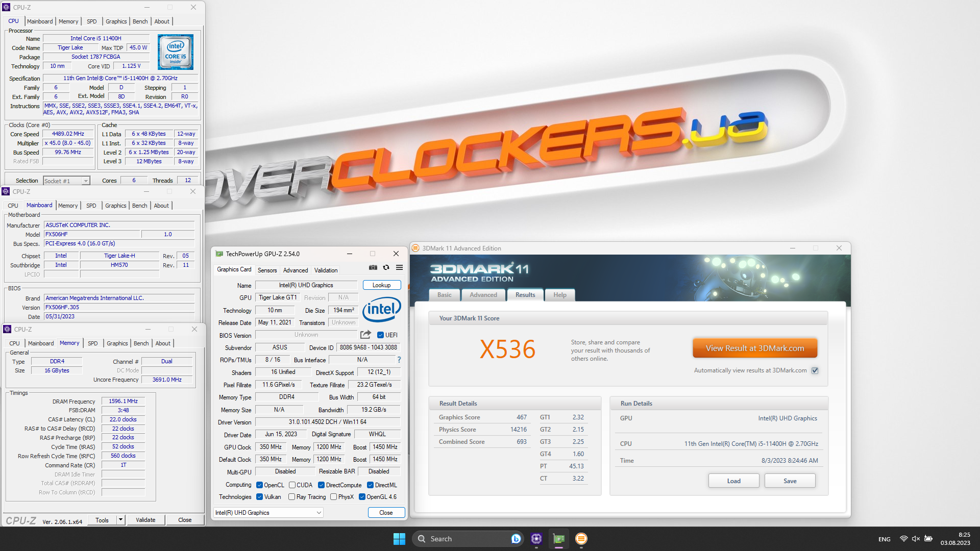Viewport: 980px width, 551px height.
Task: Click the Save button in 3DMark 11
Action: click(x=790, y=481)
